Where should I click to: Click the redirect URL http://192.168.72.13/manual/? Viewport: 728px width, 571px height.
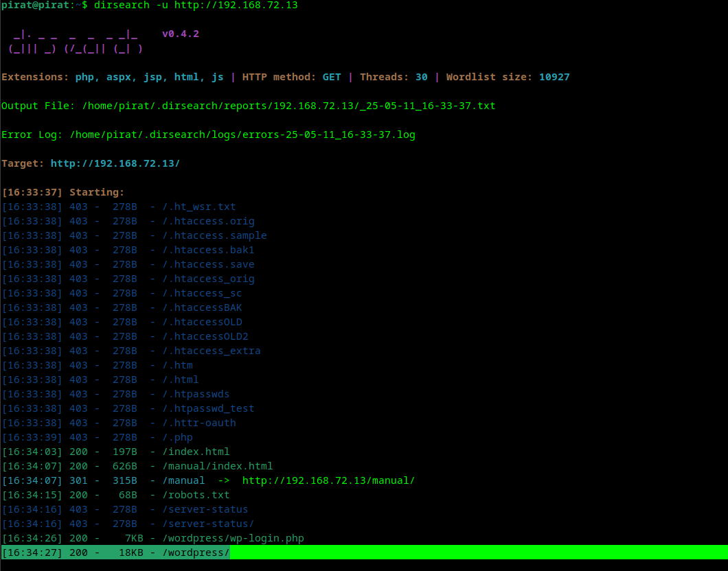point(328,480)
